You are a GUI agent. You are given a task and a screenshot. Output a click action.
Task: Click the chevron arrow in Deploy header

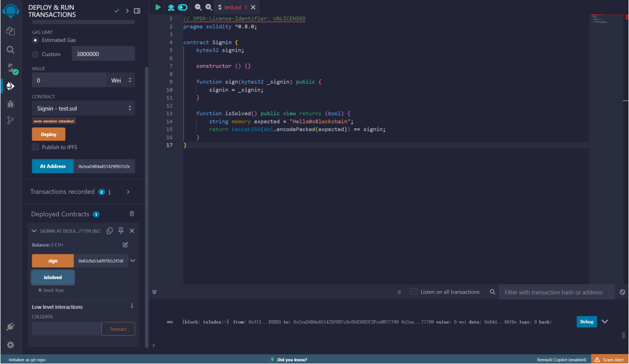(x=127, y=11)
